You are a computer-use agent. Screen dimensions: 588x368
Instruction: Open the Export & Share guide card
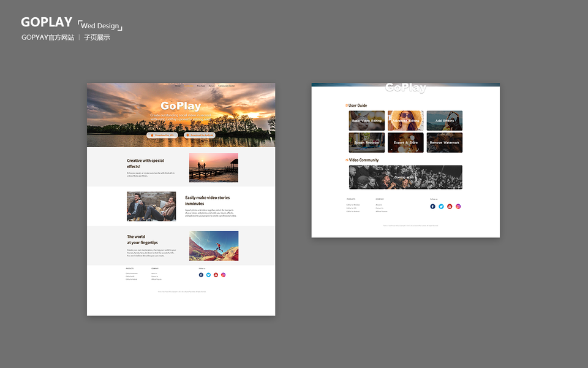coord(405,142)
